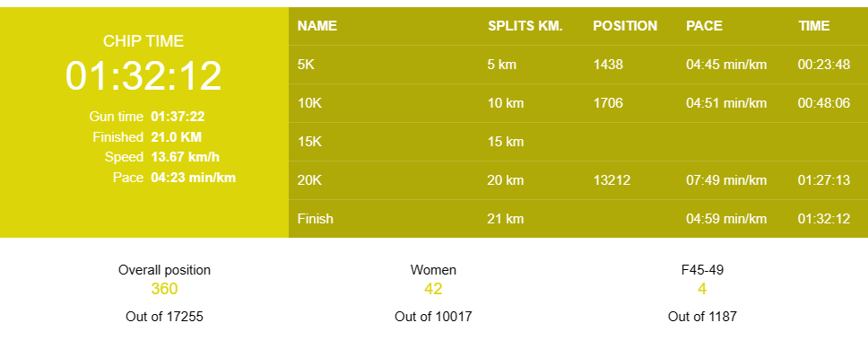This screenshot has width=868, height=349.
Task: Select the NAME column header
Action: [317, 26]
